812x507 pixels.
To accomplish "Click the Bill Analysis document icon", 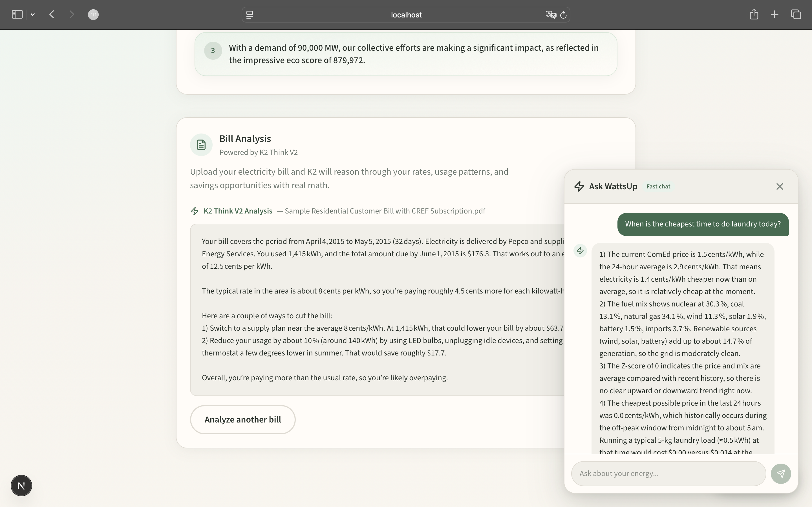I will (x=201, y=145).
